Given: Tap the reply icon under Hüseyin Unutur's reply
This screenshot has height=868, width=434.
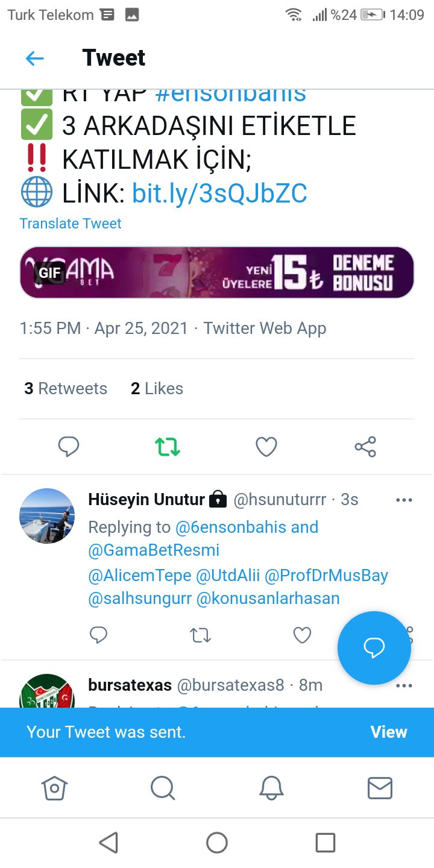Looking at the screenshot, I should 98,635.
